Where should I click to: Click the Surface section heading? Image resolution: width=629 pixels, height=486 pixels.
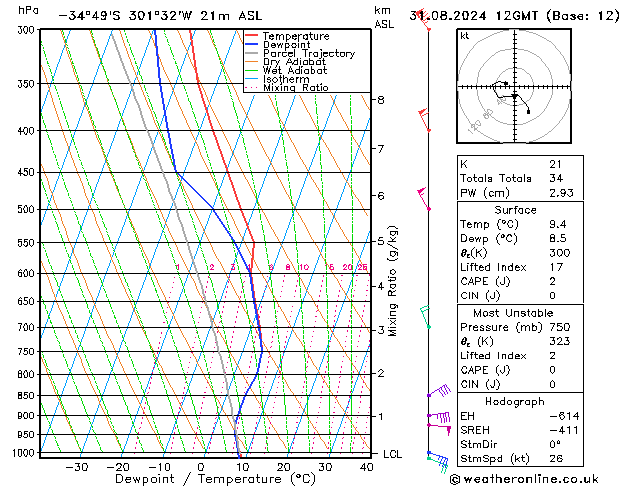click(515, 210)
